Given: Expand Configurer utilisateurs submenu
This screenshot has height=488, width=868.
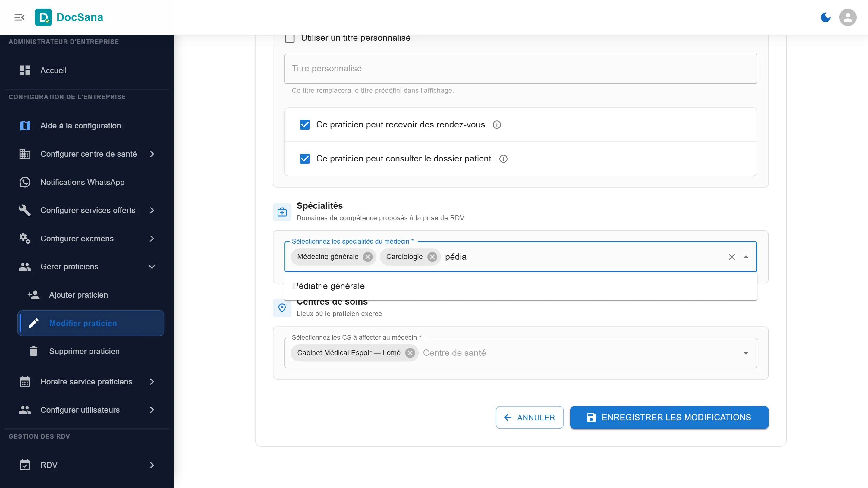Looking at the screenshot, I should (152, 410).
